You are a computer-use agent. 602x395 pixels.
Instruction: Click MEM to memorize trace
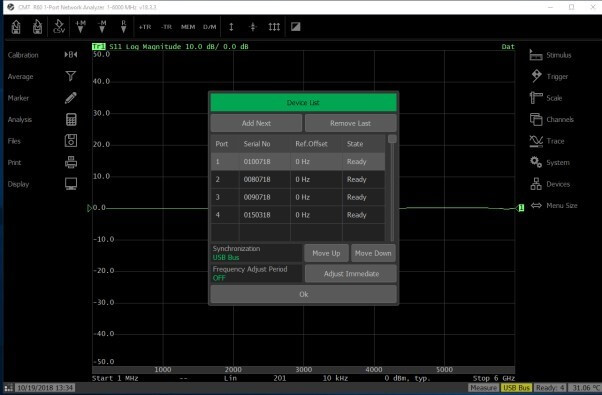point(188,27)
